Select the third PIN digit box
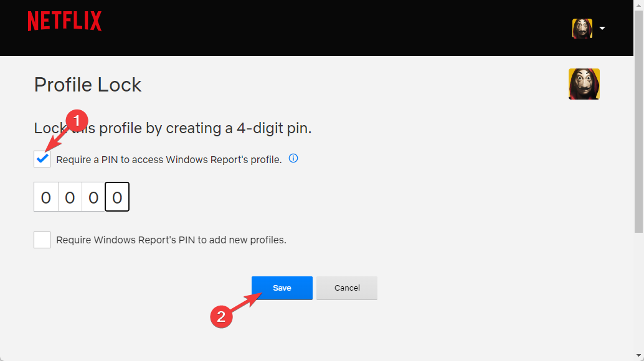 pos(93,197)
